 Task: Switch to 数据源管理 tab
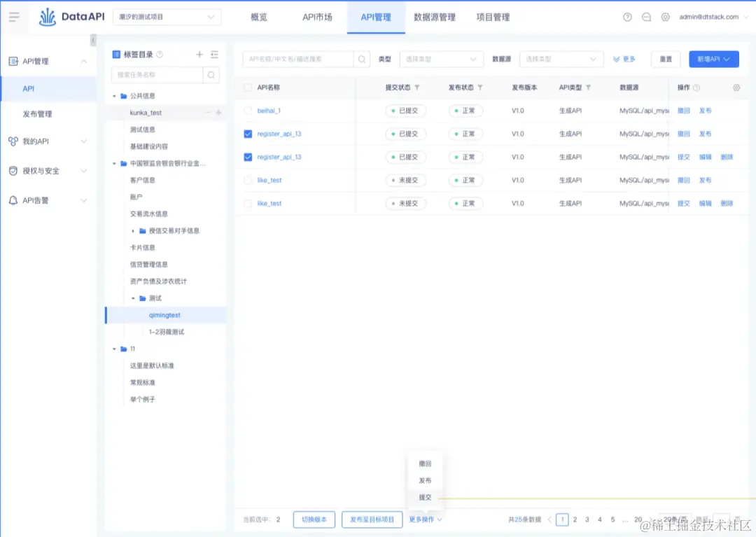(435, 17)
